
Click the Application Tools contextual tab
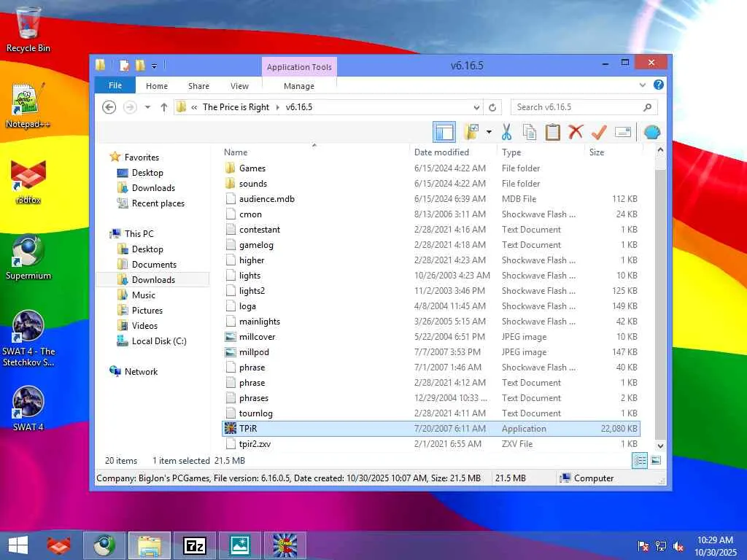coord(299,67)
